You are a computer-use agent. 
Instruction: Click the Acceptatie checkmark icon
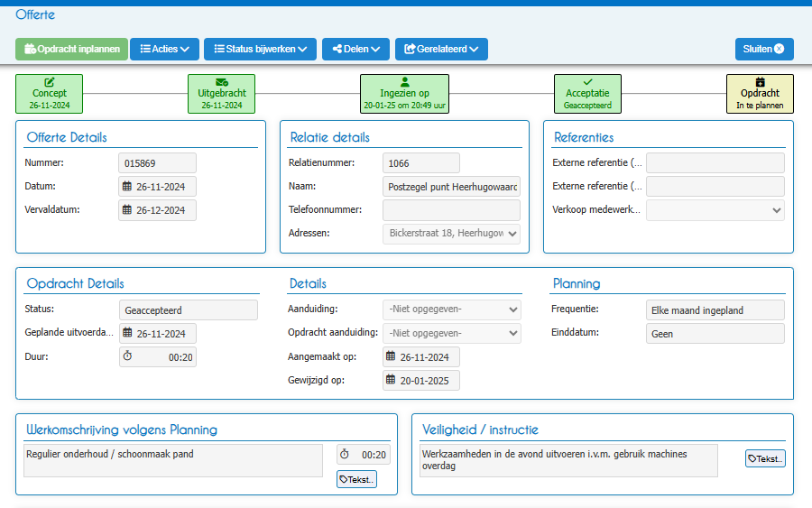587,82
